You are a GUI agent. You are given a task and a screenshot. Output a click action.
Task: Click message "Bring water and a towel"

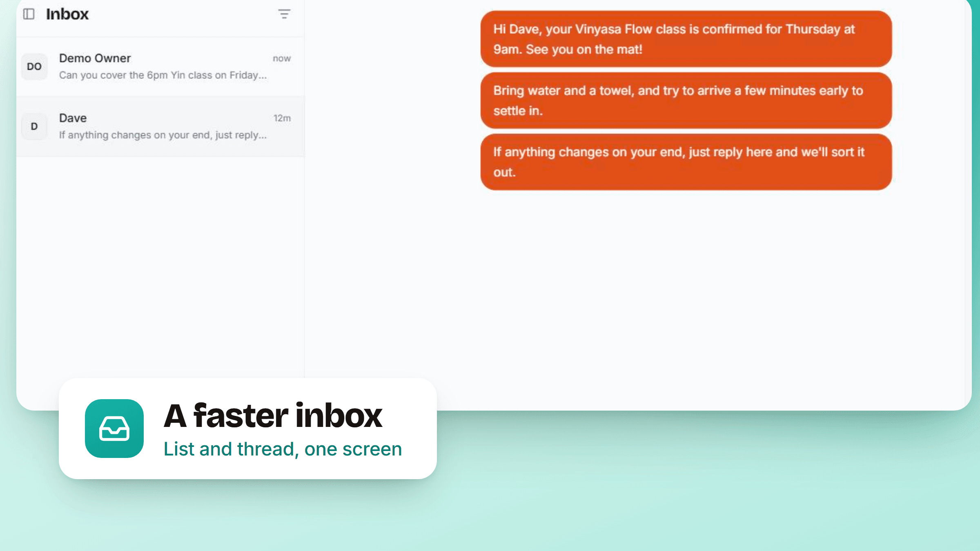pyautogui.click(x=686, y=100)
